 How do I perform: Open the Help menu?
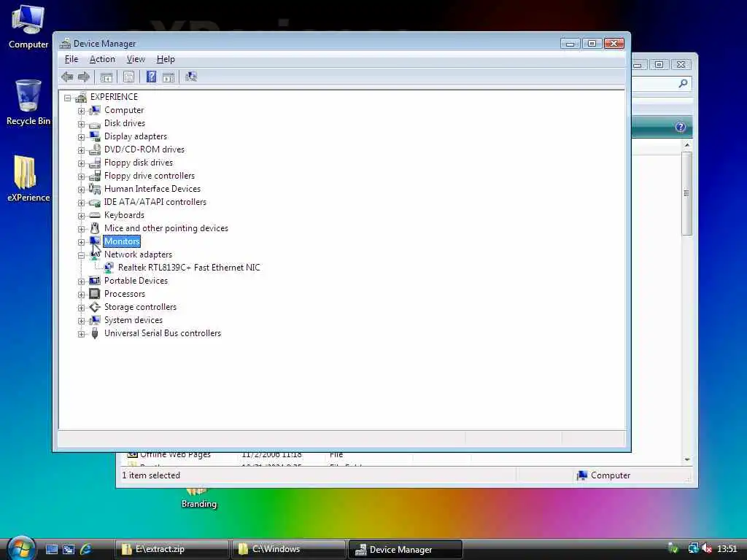[x=166, y=59]
